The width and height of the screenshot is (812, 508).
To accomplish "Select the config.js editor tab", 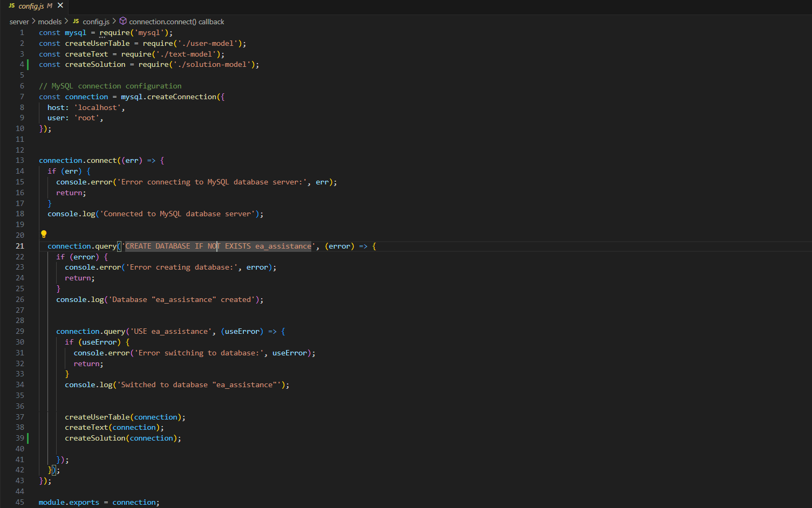I will pyautogui.click(x=35, y=6).
